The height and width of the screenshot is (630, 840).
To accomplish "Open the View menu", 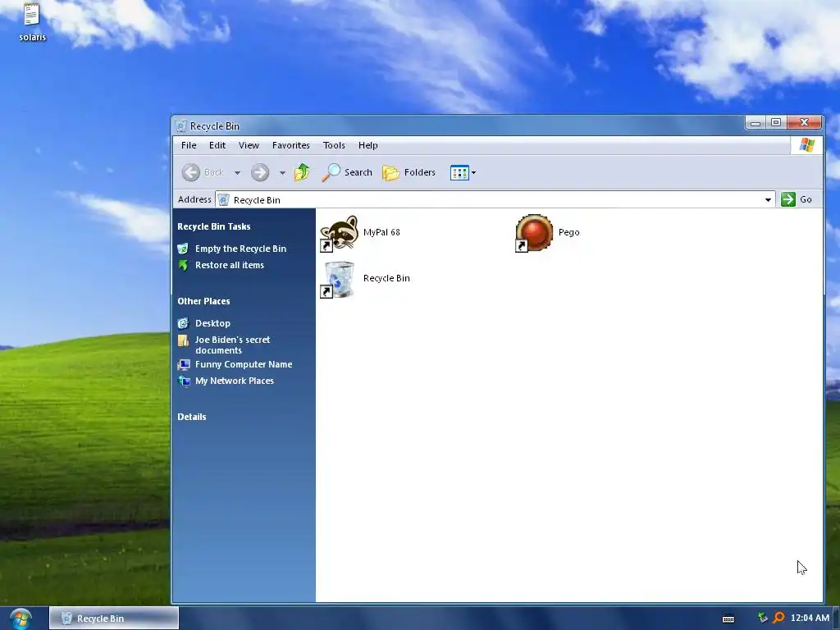I will [249, 145].
